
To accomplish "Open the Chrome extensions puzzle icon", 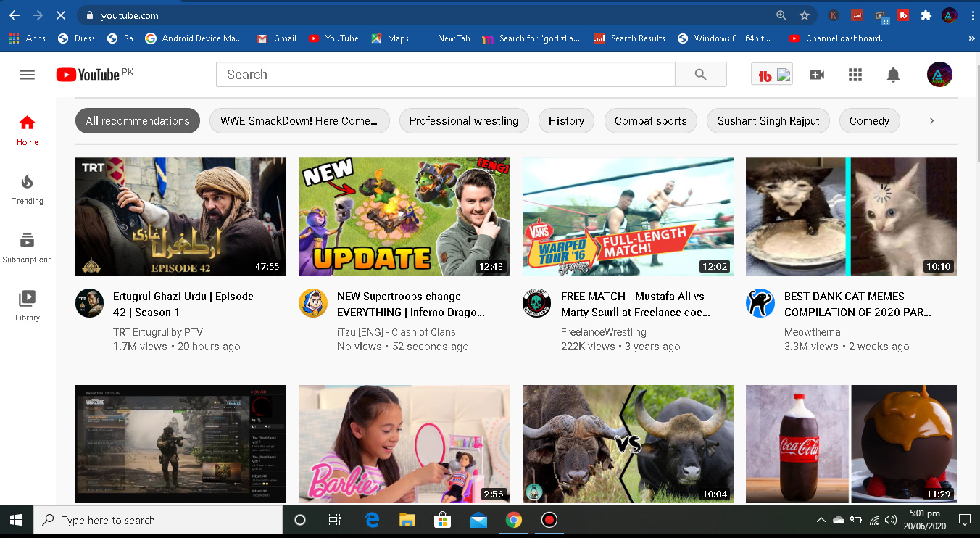I will 926,15.
